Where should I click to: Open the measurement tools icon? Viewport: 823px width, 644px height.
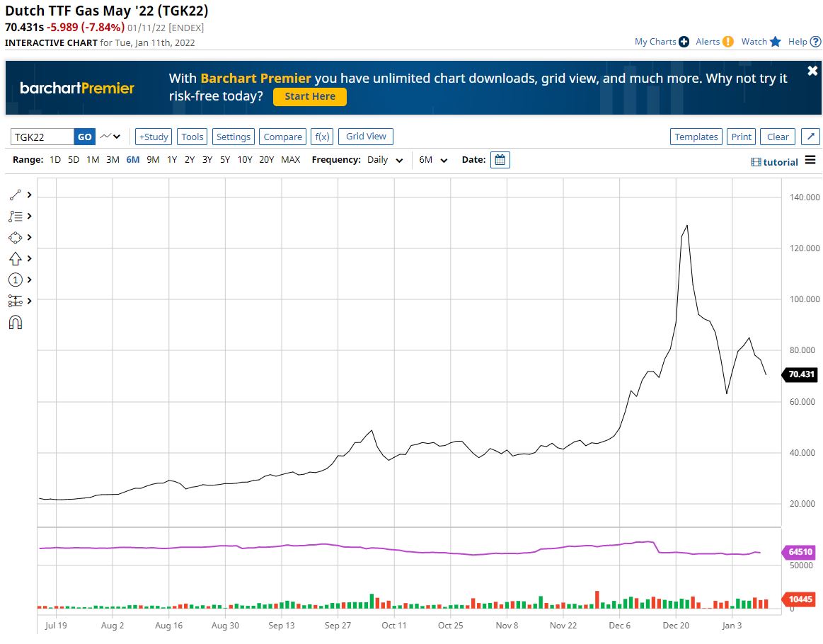click(16, 301)
